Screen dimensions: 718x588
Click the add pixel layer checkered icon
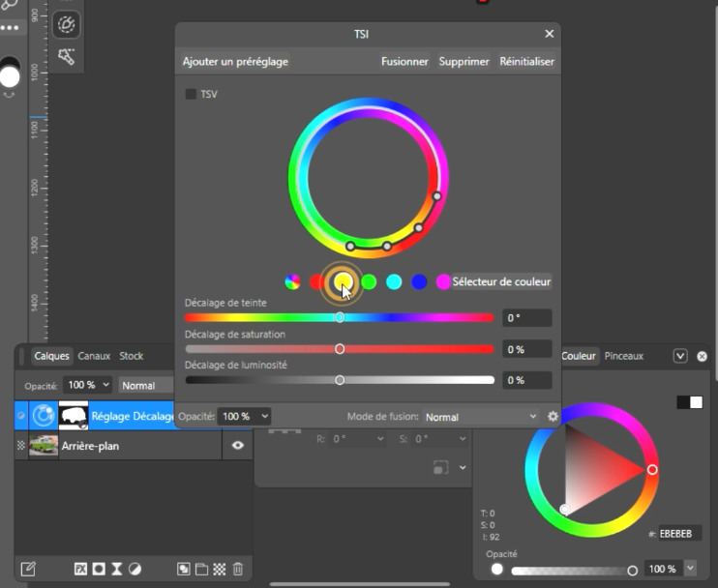pyautogui.click(x=220, y=569)
